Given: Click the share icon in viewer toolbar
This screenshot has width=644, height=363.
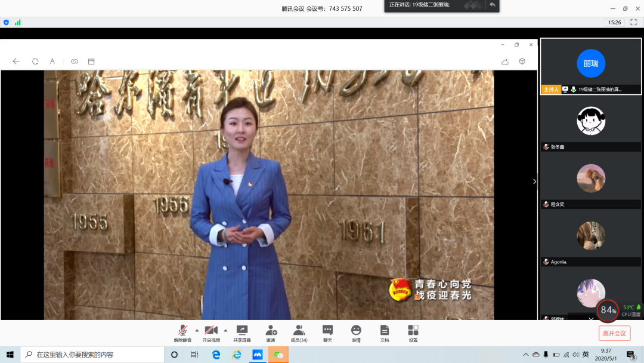Looking at the screenshot, I should 504,61.
